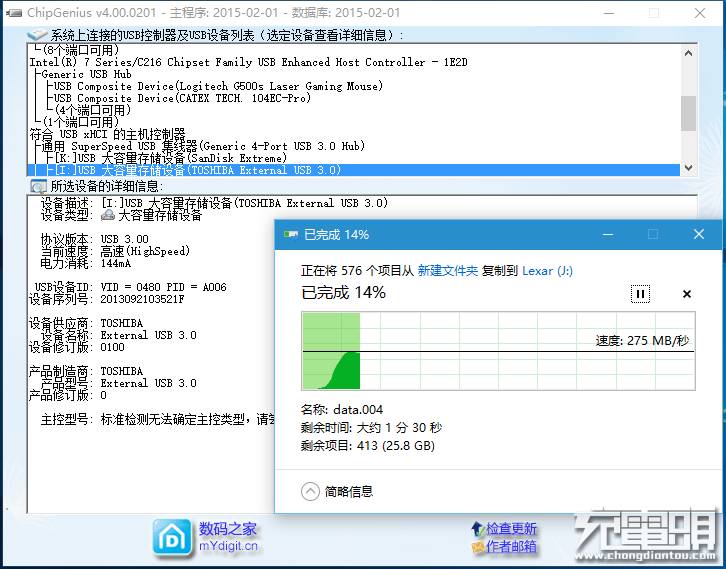This screenshot has height=569, width=726.
Task: Click the 主控型号 detection result text
Action: click(x=188, y=419)
